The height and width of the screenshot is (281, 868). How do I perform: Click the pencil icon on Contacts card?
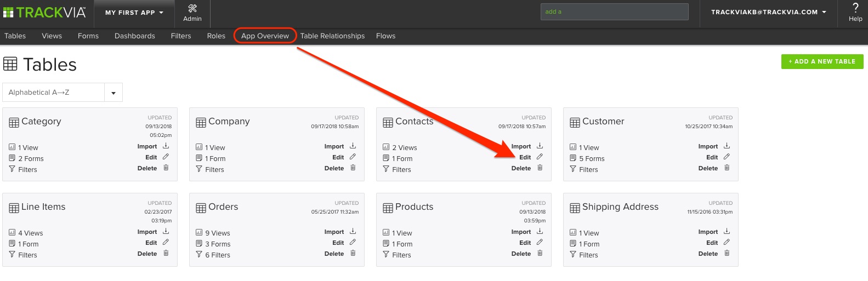pos(540,157)
